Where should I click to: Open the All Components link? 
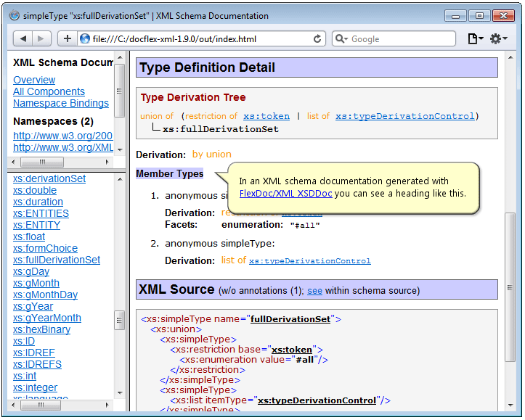(x=49, y=91)
